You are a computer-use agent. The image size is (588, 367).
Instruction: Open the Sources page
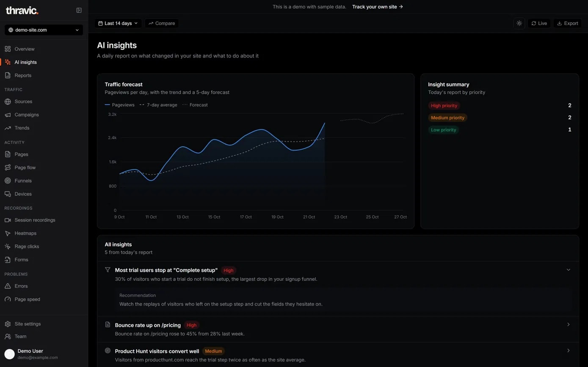pos(44,101)
